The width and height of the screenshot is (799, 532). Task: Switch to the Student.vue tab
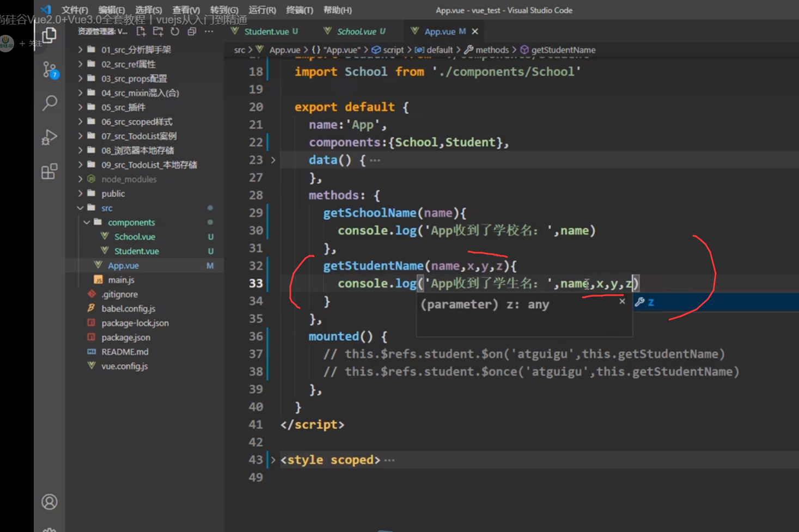266,32
